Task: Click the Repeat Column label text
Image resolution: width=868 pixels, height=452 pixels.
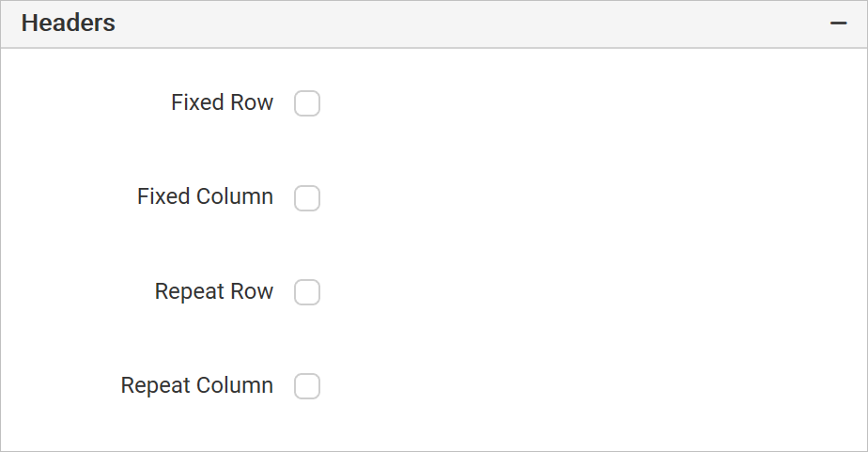Action: (x=197, y=385)
